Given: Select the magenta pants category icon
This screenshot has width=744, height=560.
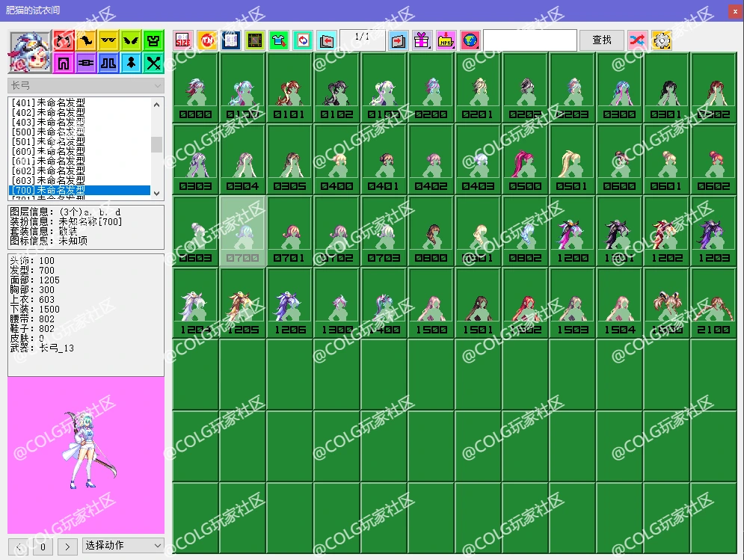Looking at the screenshot, I should coord(63,63).
